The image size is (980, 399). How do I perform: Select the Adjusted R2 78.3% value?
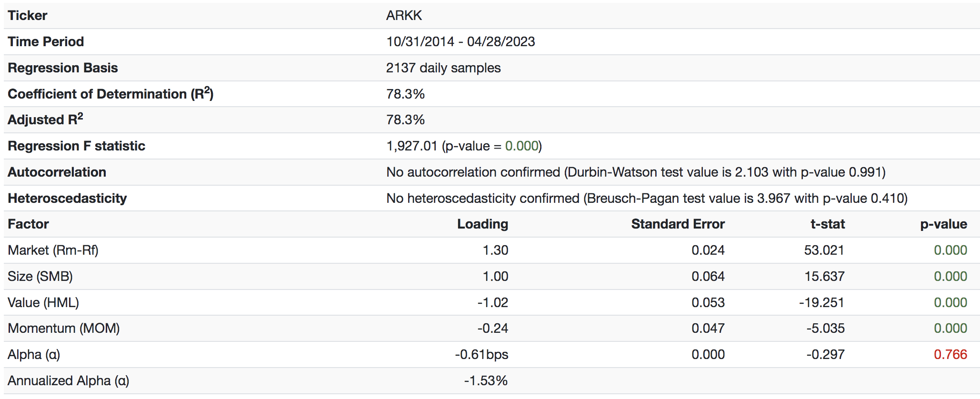pos(405,120)
